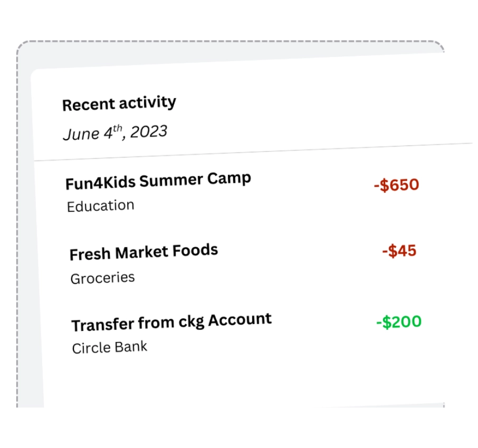Open the Transfer from ckg Account entry
478x448 pixels.
(x=171, y=322)
